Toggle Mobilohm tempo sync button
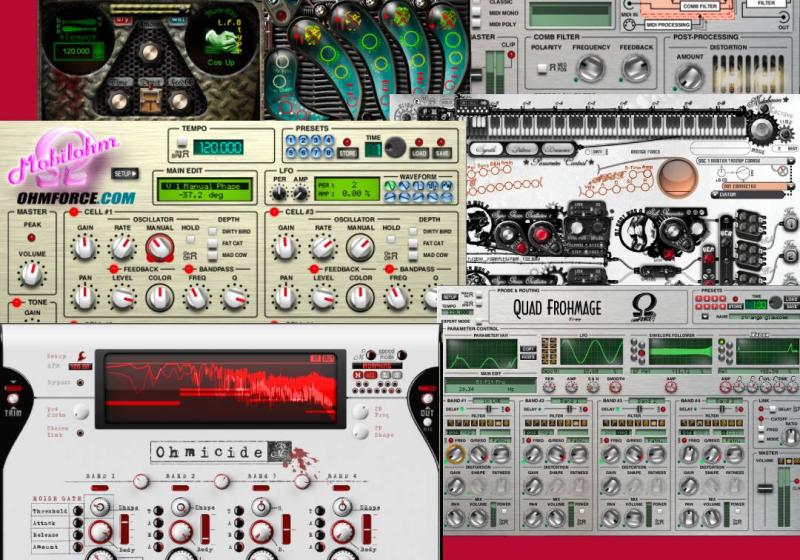Screen dimensions: 800x560 pos(182,142)
